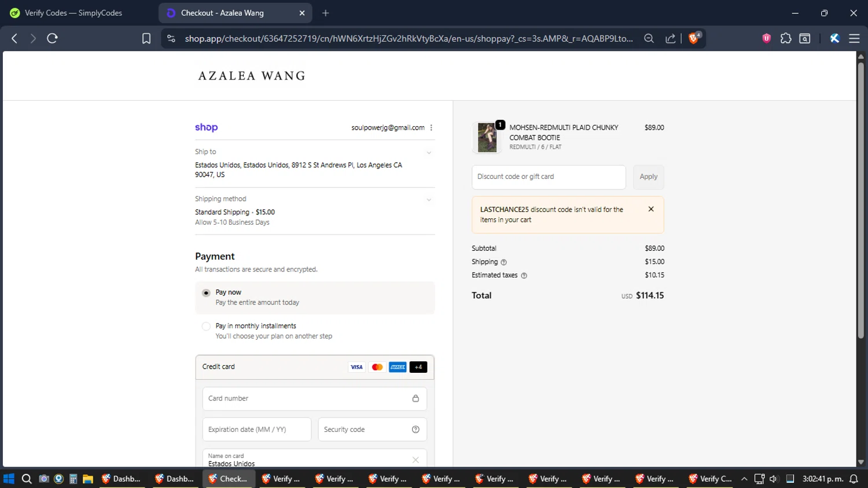This screenshot has width=868, height=488.
Task: Close the Checkout - Azalea Wang tab
Action: 302,13
